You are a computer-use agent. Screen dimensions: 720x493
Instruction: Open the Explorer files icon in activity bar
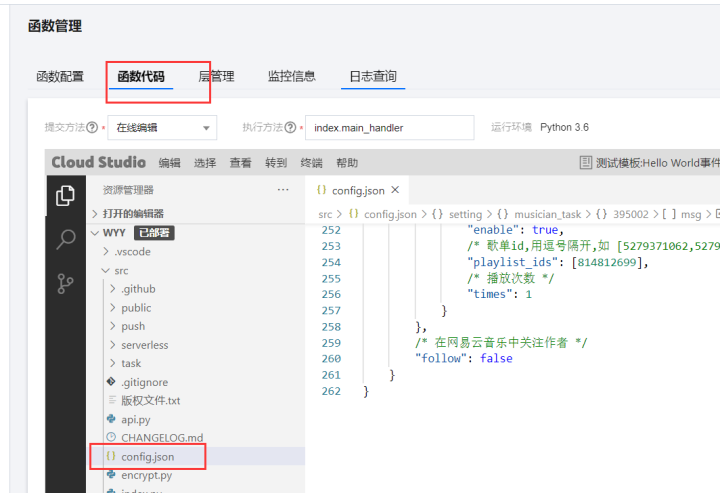pos(66,195)
